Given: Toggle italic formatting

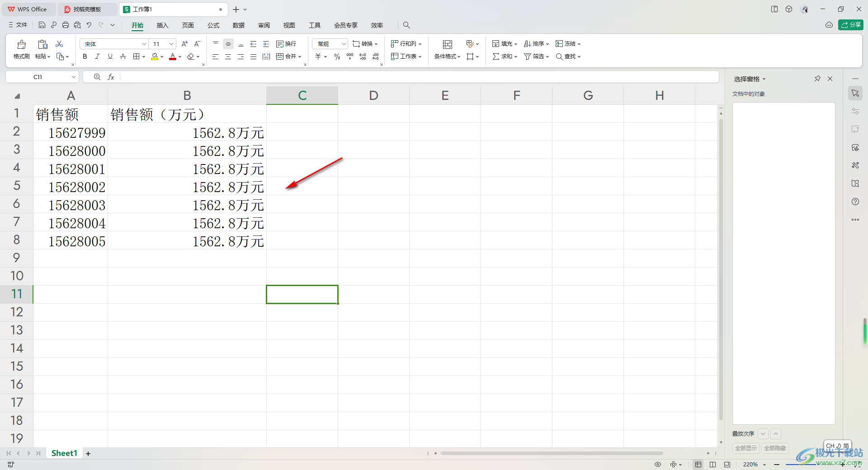Looking at the screenshot, I should 98,56.
